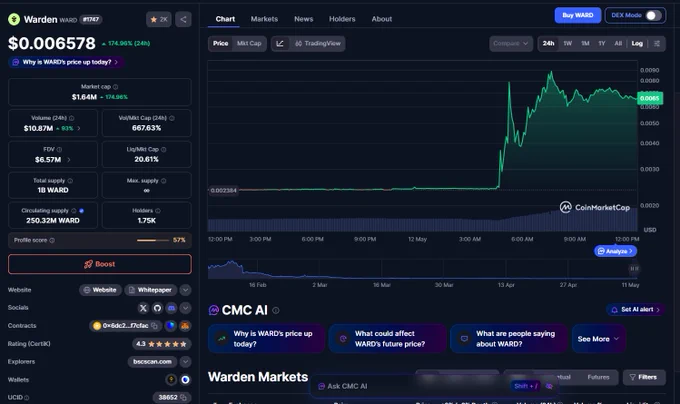Click the Liq/Mkt Cap info icon

pyautogui.click(x=163, y=149)
